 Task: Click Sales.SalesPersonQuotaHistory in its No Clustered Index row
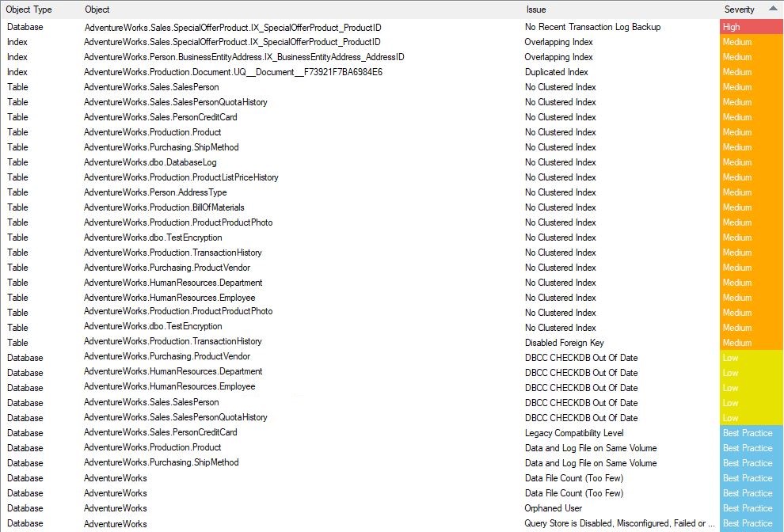coord(176,102)
